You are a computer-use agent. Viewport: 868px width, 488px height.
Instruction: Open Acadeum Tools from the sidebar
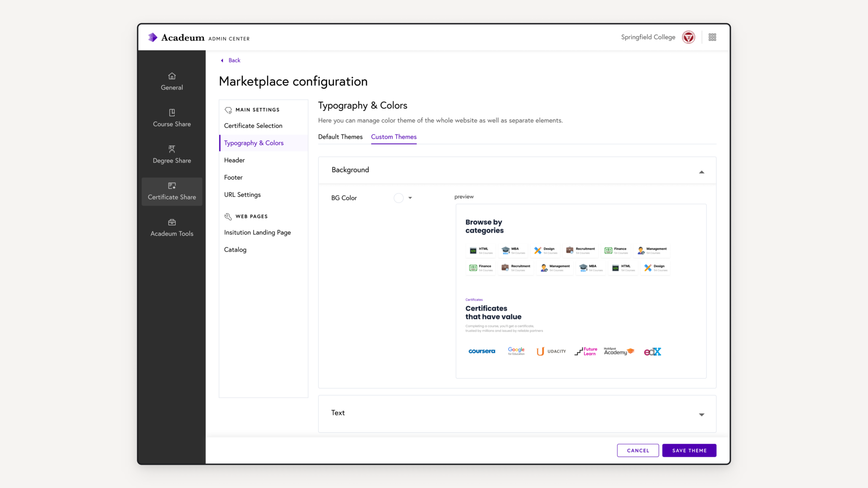tap(172, 227)
